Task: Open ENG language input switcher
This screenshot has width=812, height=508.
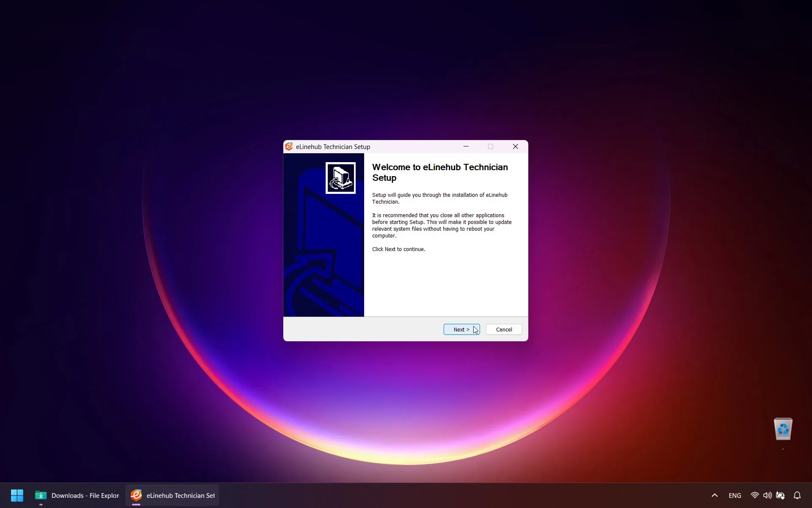Action: click(x=735, y=495)
